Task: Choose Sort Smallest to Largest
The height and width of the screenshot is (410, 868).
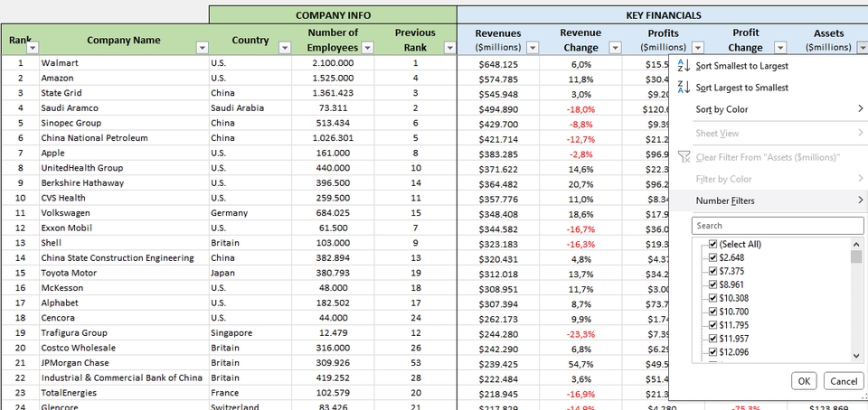Action: click(769, 66)
